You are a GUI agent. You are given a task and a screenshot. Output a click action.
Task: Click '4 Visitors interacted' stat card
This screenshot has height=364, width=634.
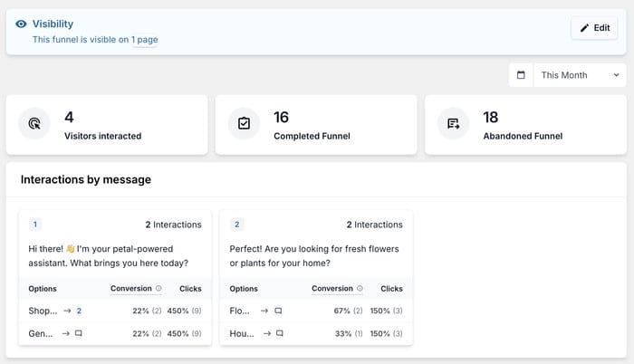coord(107,125)
